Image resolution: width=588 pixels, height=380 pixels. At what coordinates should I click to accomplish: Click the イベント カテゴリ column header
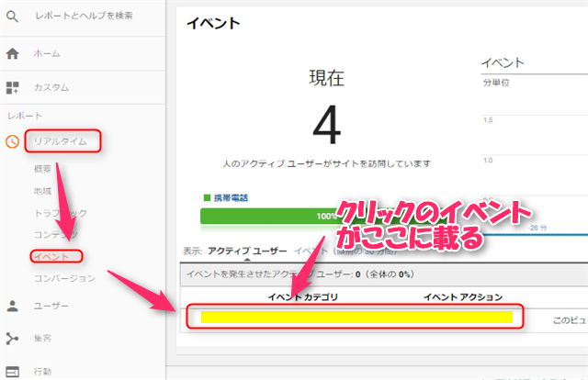pos(302,297)
